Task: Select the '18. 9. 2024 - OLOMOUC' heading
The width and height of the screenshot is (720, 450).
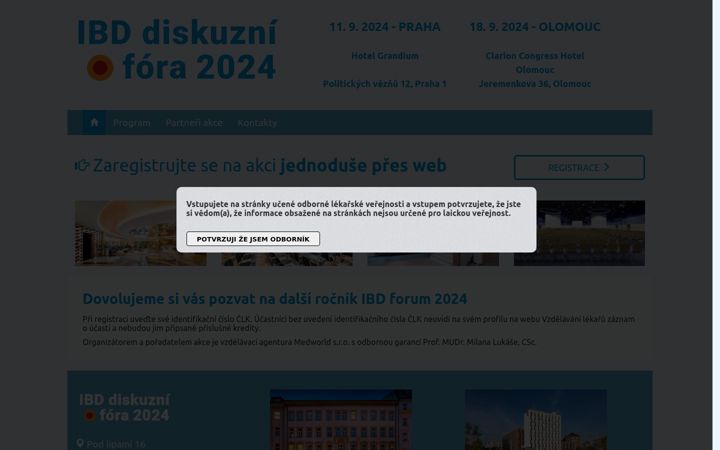Action: pos(534,27)
